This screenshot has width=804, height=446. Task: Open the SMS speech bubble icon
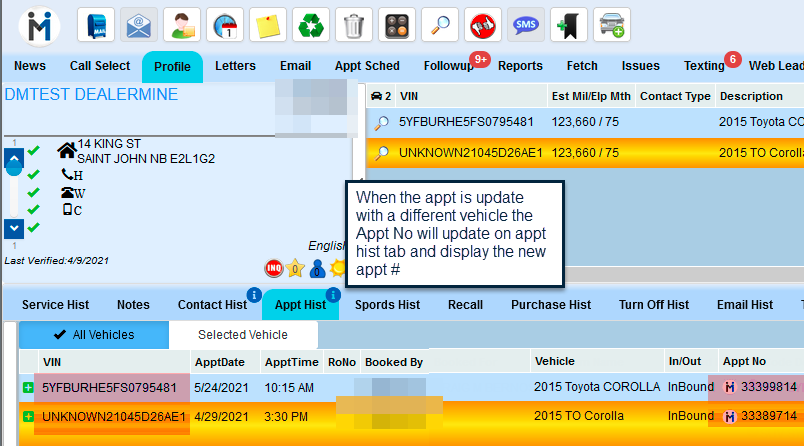pos(526,24)
